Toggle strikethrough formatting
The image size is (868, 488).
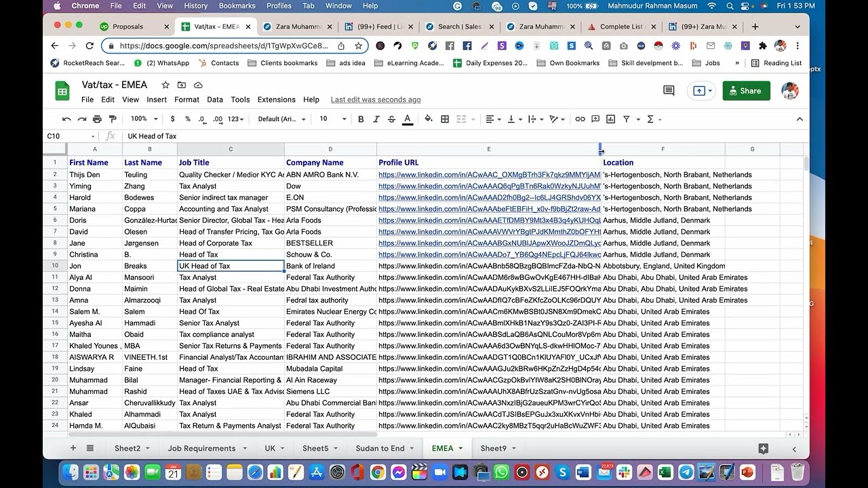(391, 119)
